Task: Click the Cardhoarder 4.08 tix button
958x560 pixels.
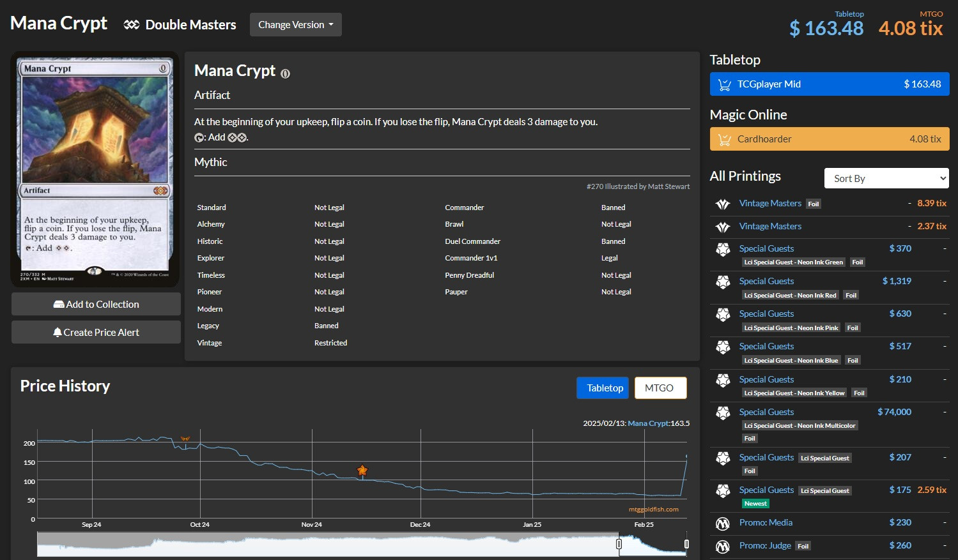Action: tap(830, 139)
